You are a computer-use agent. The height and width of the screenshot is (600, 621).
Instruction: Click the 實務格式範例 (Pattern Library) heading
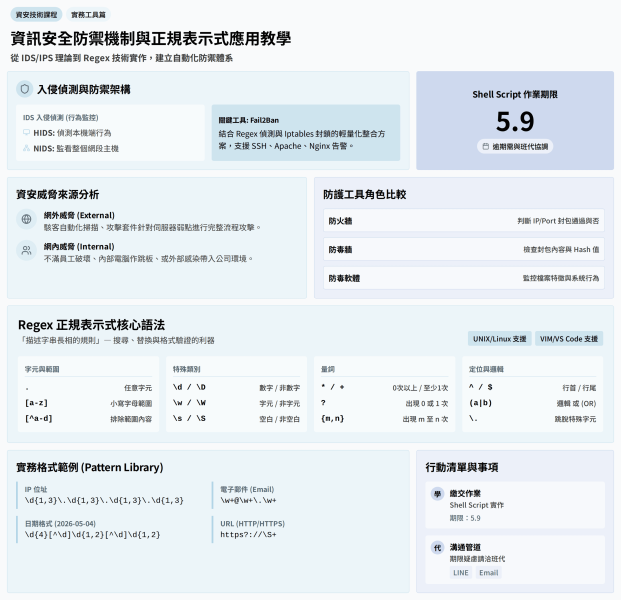tap(90, 467)
